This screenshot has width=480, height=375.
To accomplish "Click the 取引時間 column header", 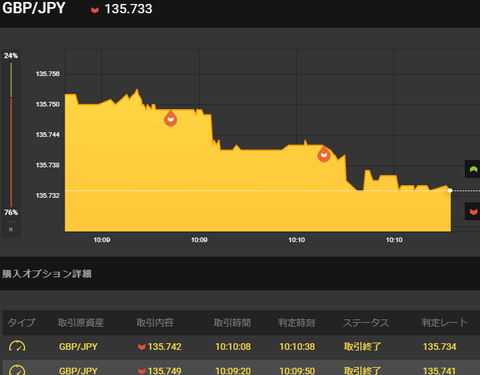I will coord(232,322).
